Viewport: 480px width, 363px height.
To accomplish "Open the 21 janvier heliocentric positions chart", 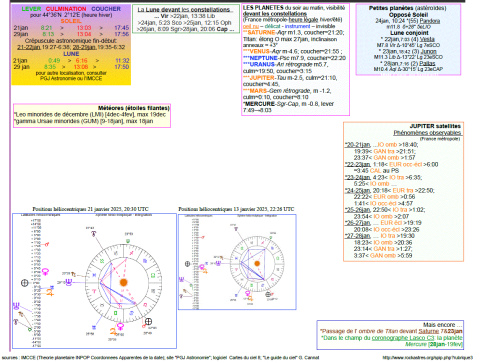I will [94, 281].
